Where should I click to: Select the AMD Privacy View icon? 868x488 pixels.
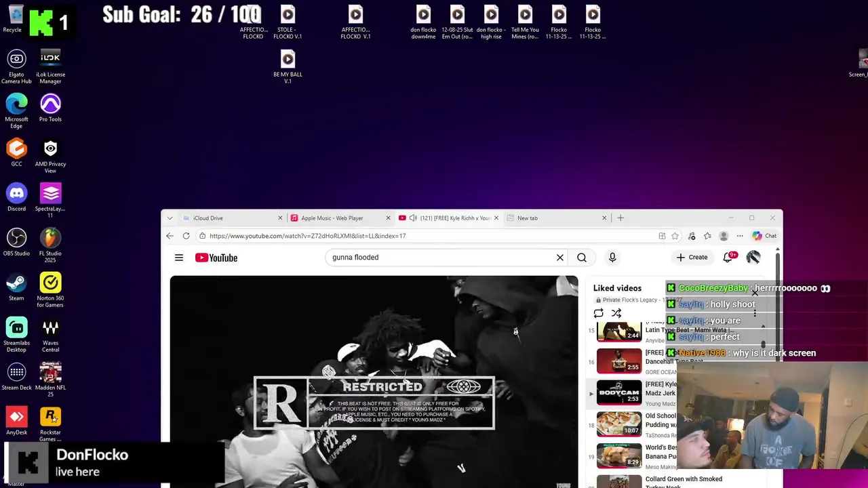50,156
